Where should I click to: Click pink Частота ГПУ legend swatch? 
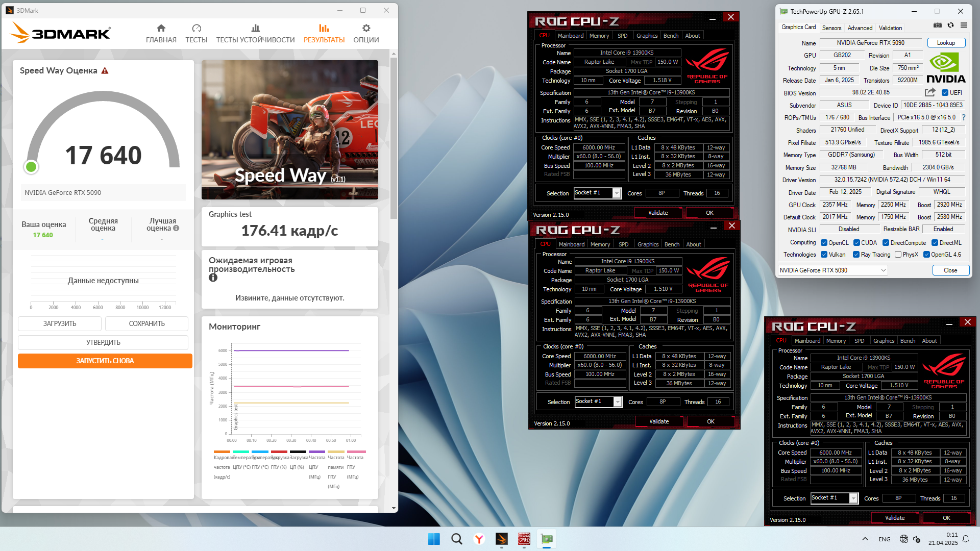coord(356,452)
